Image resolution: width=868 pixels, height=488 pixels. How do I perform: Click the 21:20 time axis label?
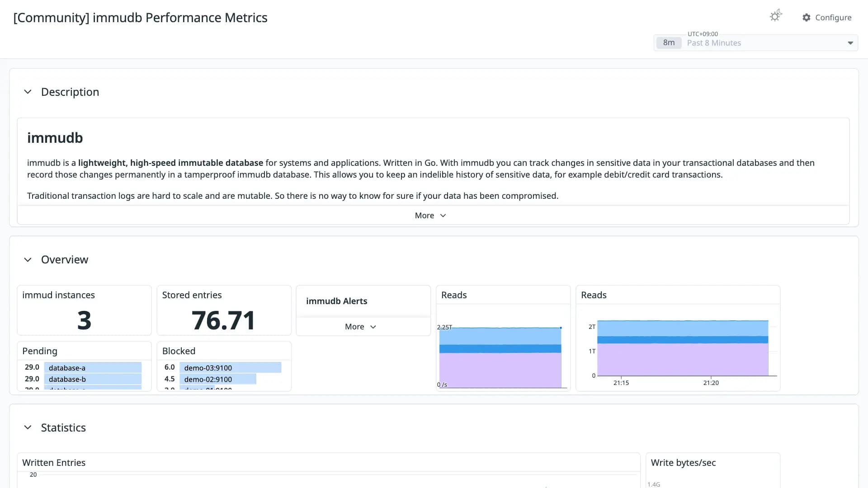[x=711, y=383]
